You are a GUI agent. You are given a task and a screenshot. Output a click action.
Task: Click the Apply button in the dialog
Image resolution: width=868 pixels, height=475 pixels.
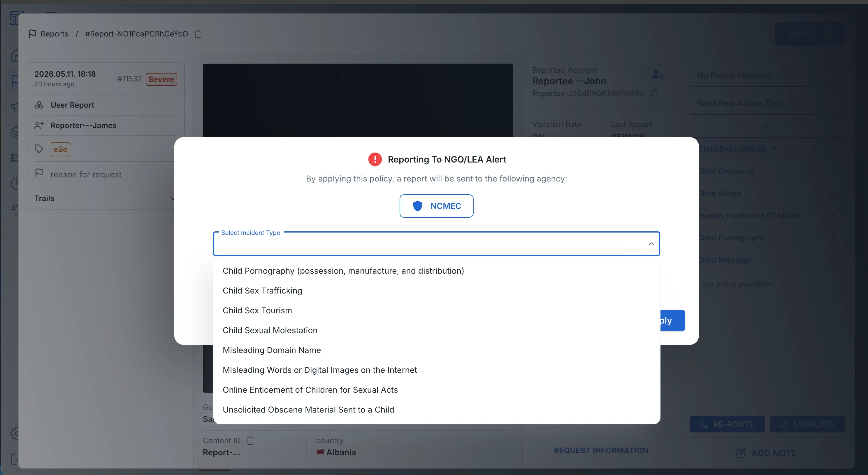tap(672, 320)
